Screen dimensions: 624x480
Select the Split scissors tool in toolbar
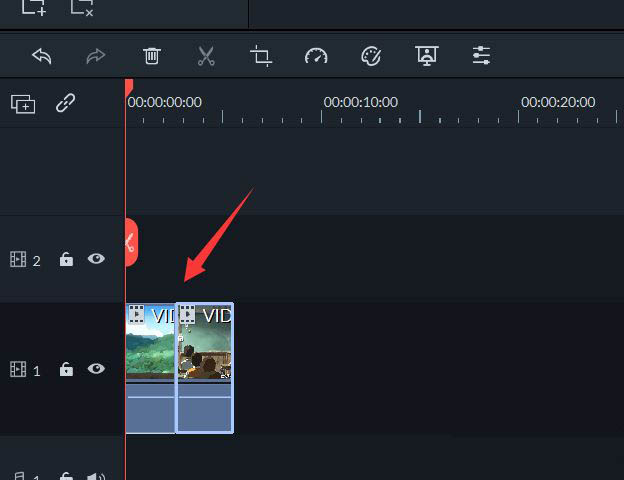206,56
